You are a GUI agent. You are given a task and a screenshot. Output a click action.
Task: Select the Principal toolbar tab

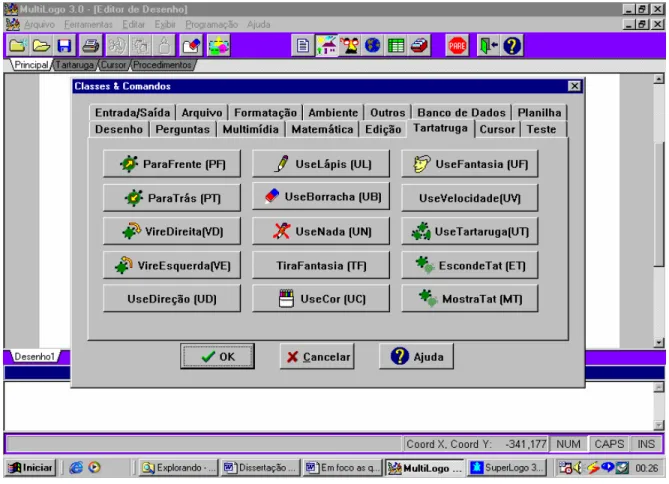click(31, 65)
